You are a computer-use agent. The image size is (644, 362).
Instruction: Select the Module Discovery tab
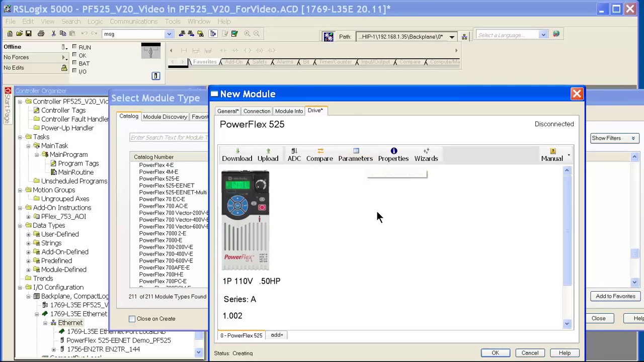[x=165, y=117]
